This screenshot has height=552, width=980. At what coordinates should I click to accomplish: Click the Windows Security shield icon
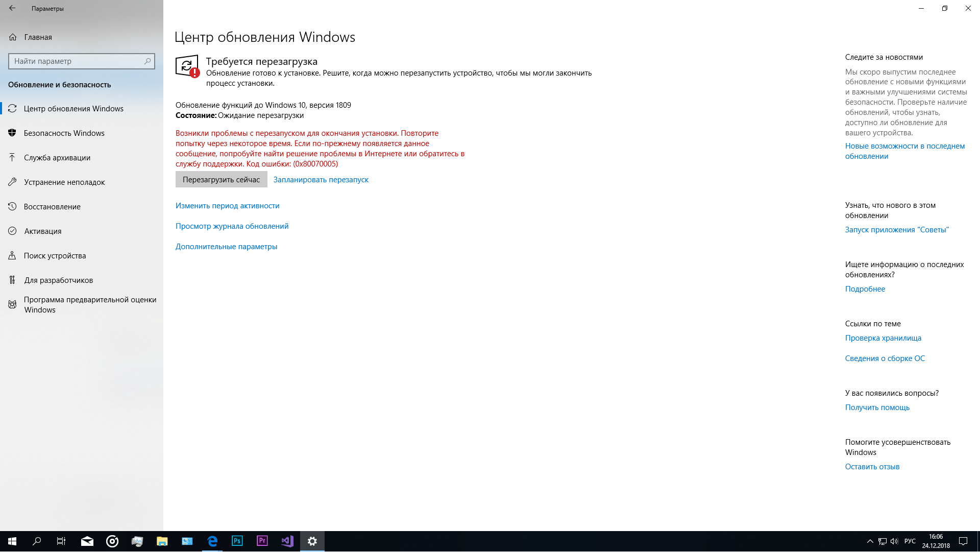coord(13,133)
